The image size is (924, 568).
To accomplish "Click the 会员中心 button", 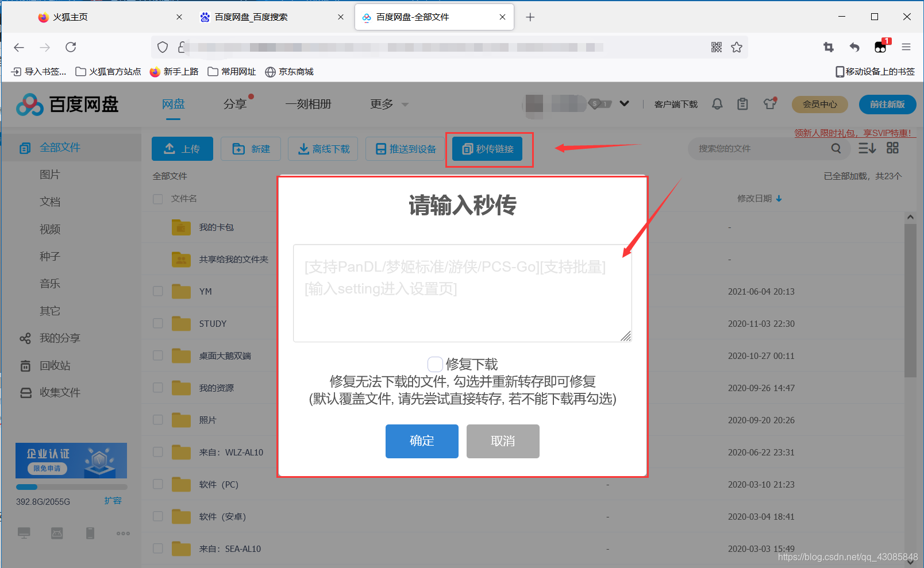I will [819, 104].
